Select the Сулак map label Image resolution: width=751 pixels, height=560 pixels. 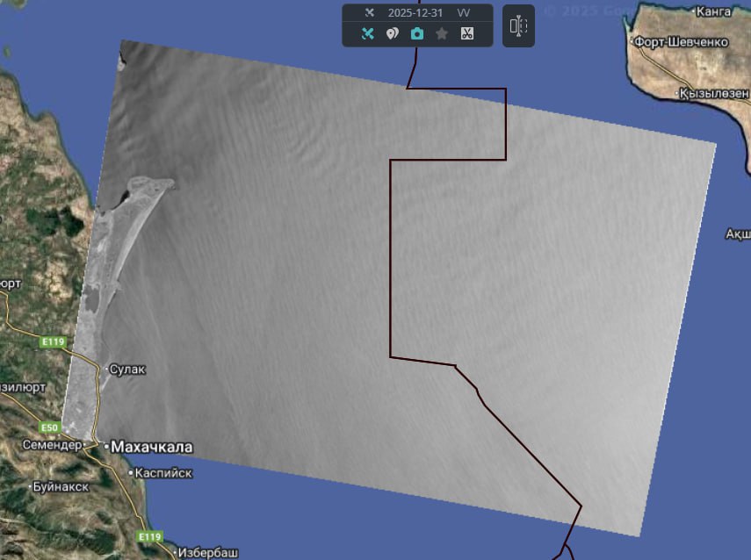[126, 370]
